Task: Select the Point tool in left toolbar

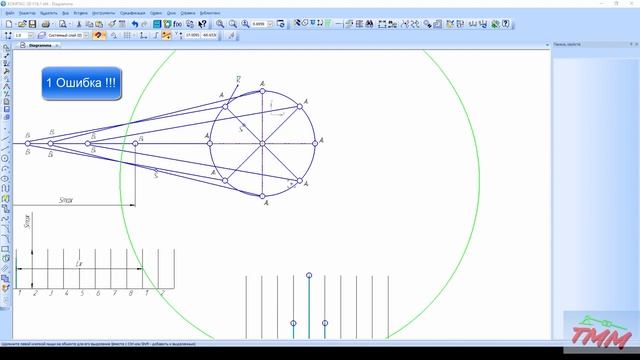Action: pos(5,129)
